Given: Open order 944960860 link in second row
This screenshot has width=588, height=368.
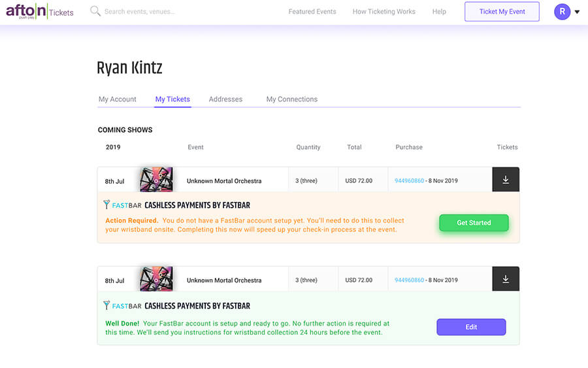Looking at the screenshot, I should tap(409, 280).
